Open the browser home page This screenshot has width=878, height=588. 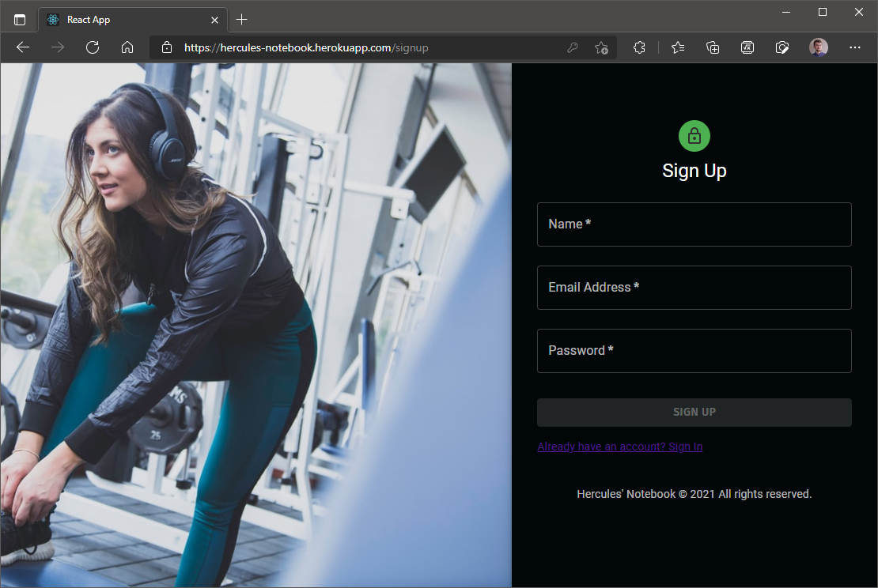(127, 47)
